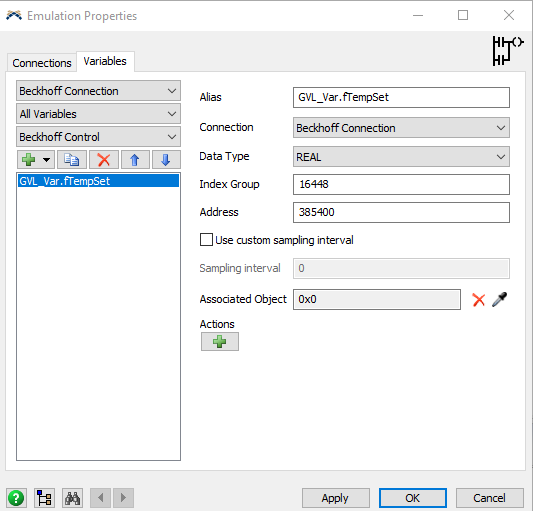Select the Variables tab
This screenshot has height=511, width=533.
tap(105, 61)
